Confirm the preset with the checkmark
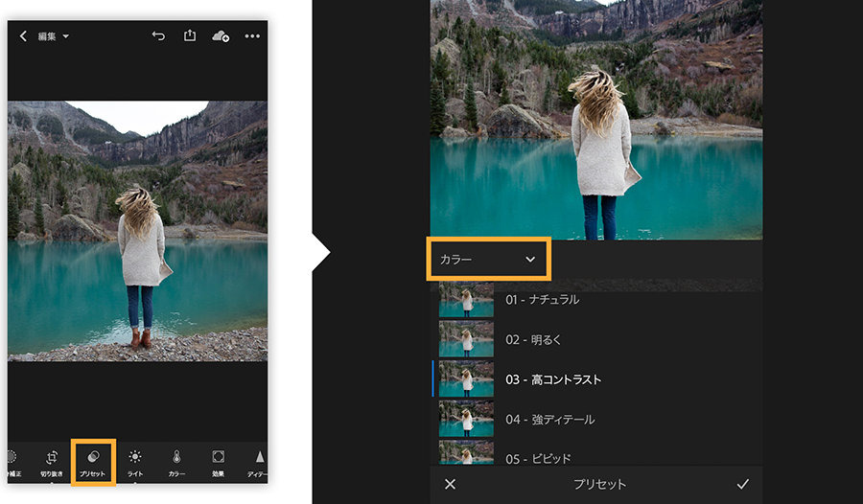This screenshot has width=863, height=504. pos(743,484)
